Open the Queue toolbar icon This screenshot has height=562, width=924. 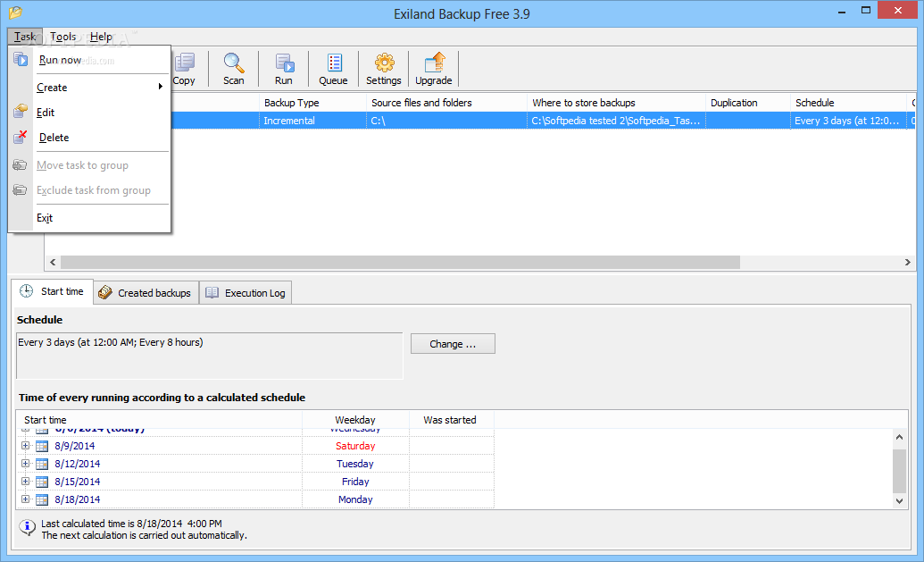[x=335, y=63]
